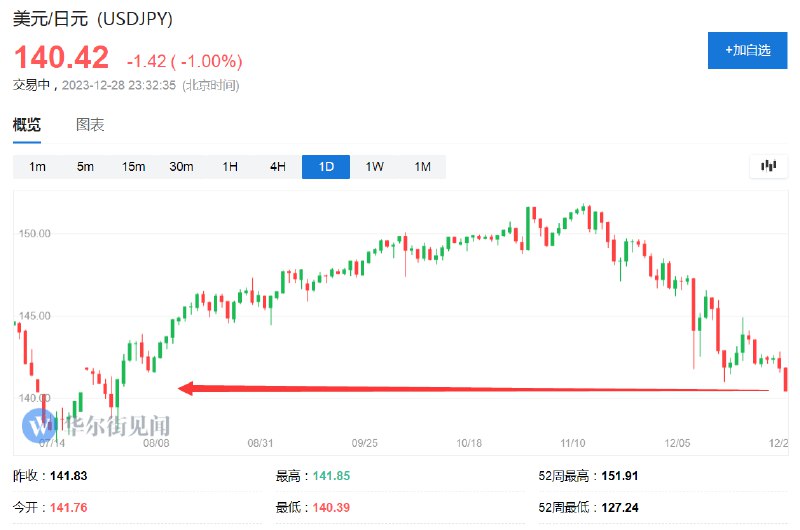Select the active 1D timeframe
Screen dimensions: 800x530
326,167
